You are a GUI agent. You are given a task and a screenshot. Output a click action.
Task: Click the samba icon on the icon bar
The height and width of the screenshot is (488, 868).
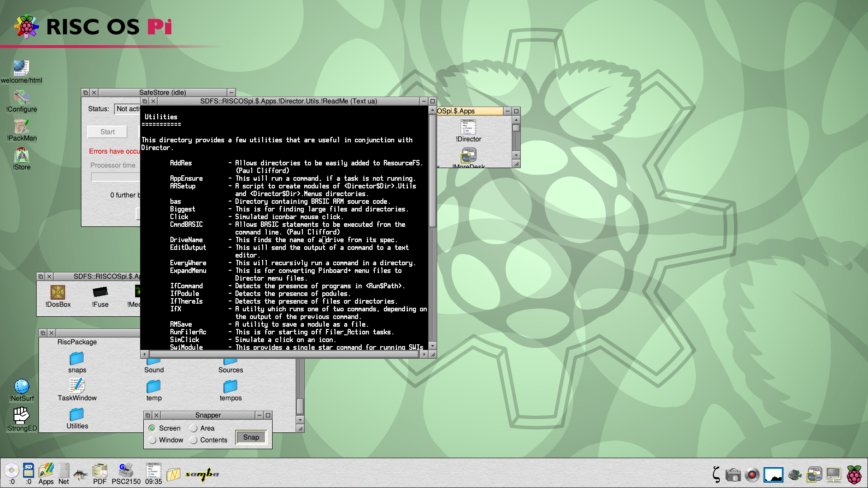[x=203, y=474]
